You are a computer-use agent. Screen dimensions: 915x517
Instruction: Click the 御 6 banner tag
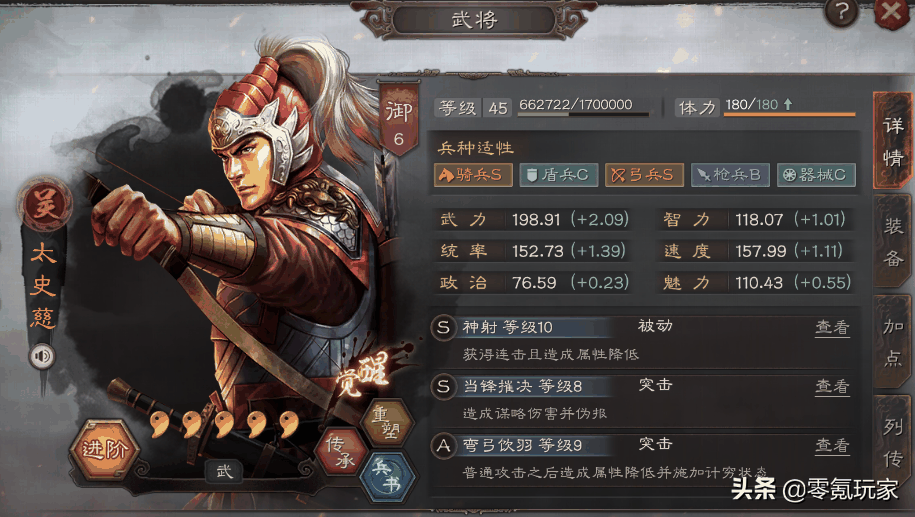[399, 120]
